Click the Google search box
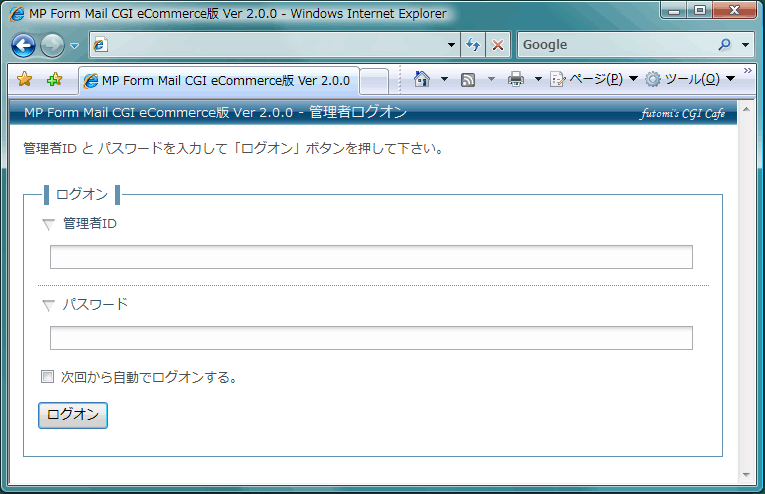Image resolution: width=765 pixels, height=494 pixels. [615, 45]
